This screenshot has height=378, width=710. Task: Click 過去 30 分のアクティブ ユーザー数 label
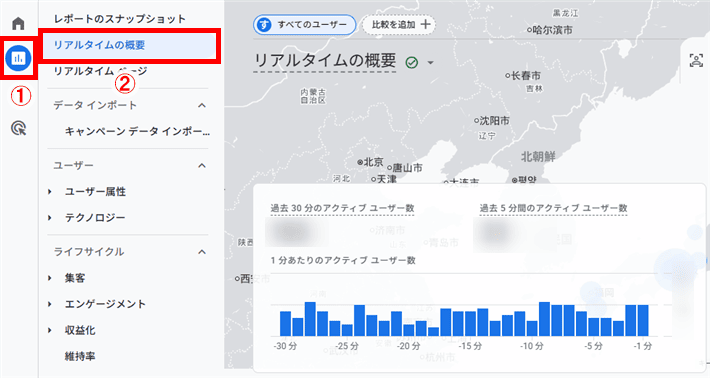pos(342,208)
